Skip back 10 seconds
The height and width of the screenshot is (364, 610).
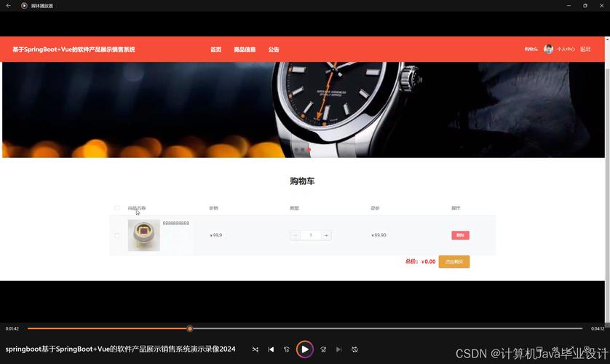(287, 349)
